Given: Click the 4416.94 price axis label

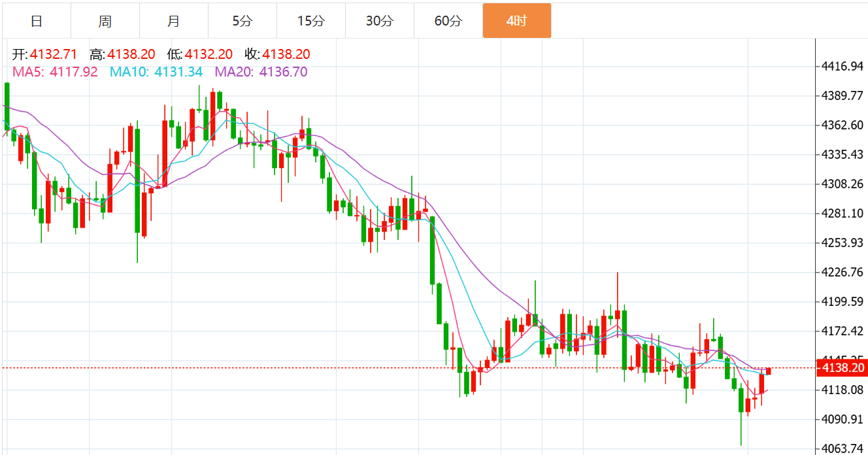Looking at the screenshot, I should (x=843, y=66).
